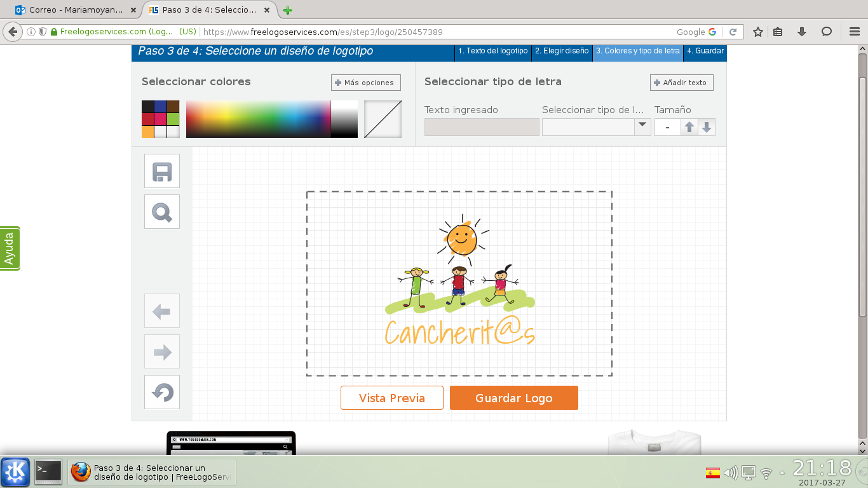The height and width of the screenshot is (488, 868).
Task: Click the grayscale gradient strip
Action: pos(344,119)
